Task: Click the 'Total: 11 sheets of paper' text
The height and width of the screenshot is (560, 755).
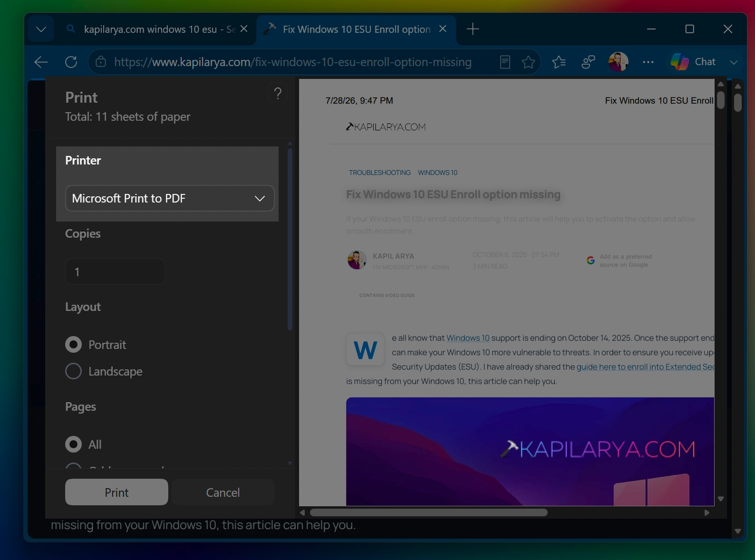Action: (127, 117)
